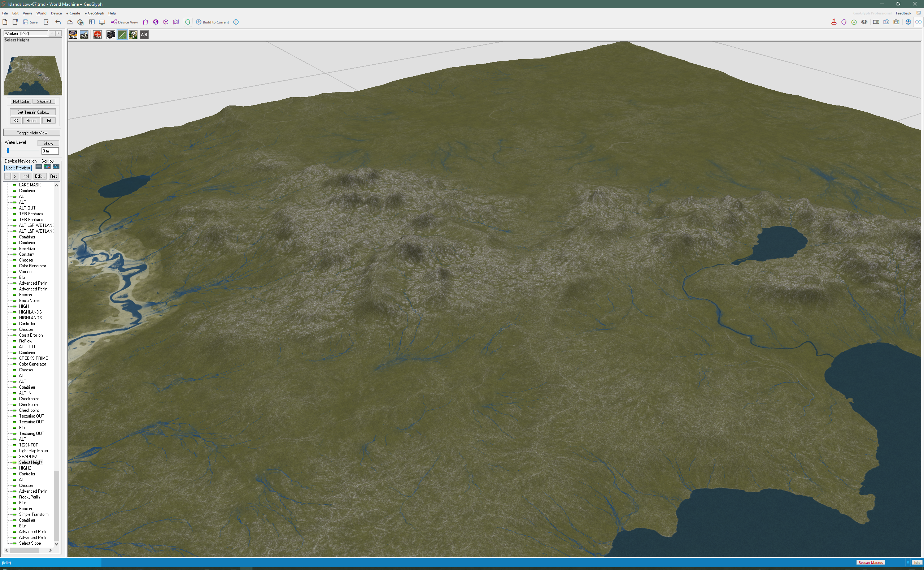
Task: Open the GeoGlyph menu
Action: click(x=94, y=13)
